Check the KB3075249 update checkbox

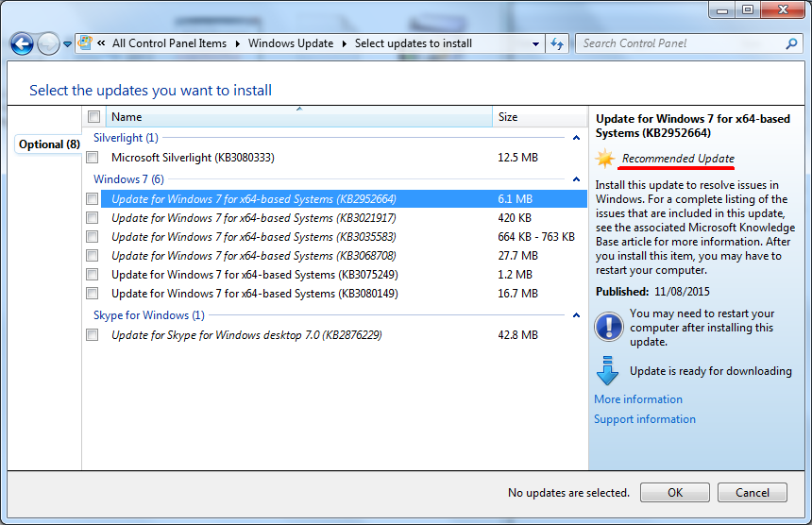tap(93, 275)
